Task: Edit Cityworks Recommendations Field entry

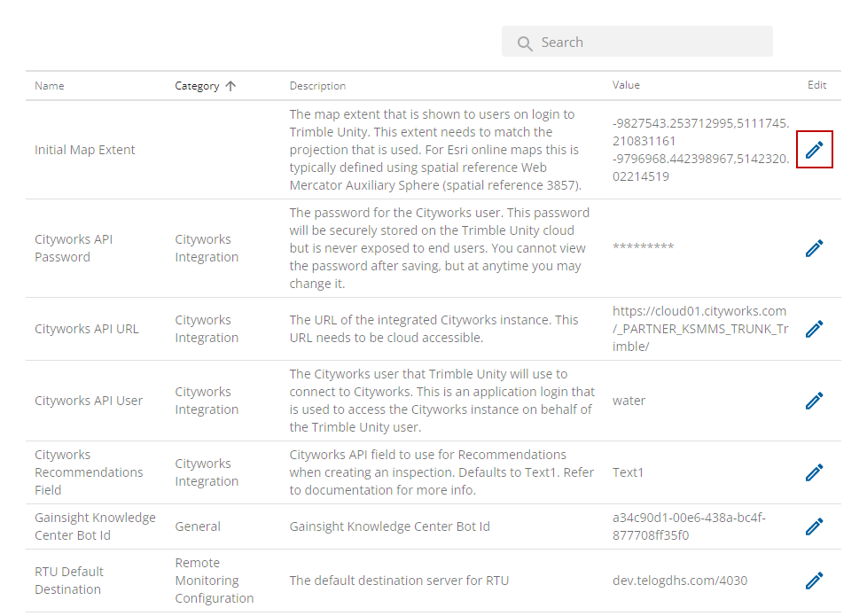Action: (x=814, y=472)
